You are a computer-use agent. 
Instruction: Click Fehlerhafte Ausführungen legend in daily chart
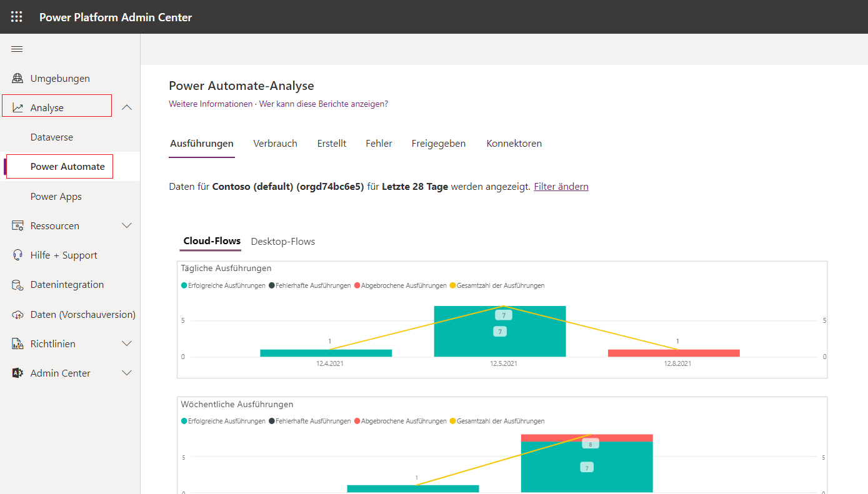[x=310, y=285]
